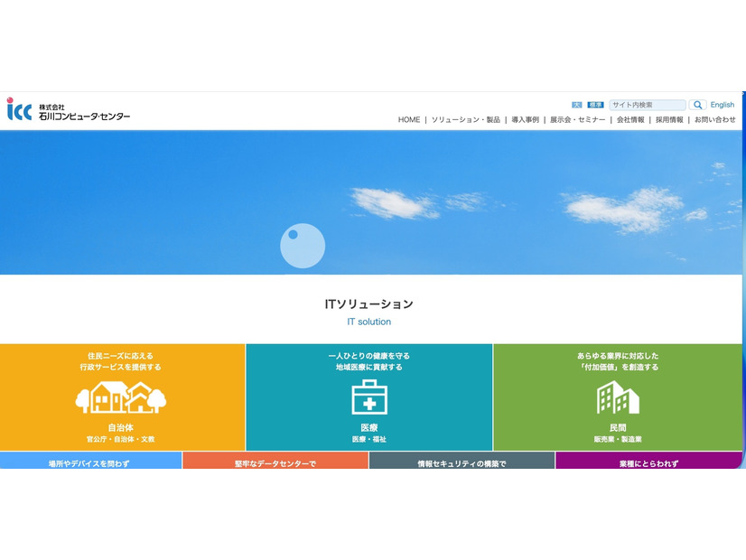
Task: Click the magnifier search button
Action: 697,105
